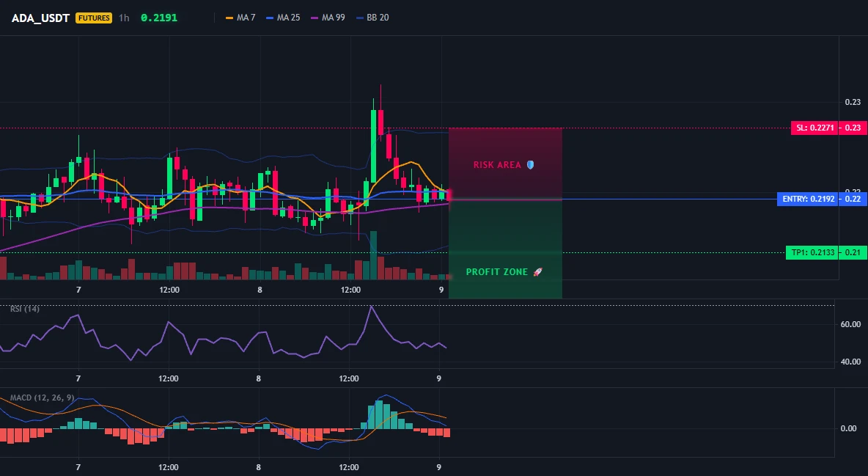Click the orange MA 7 color marker in legend
This screenshot has width=868, height=476.
point(229,18)
